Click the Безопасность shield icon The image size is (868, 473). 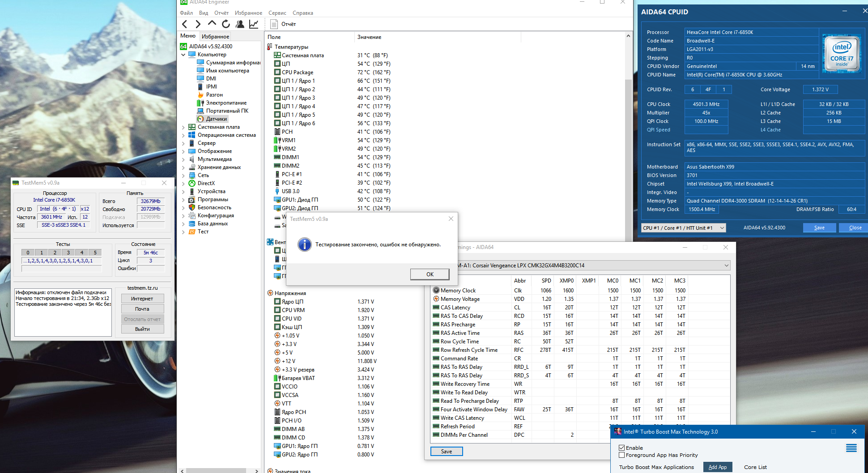pyautogui.click(x=192, y=207)
